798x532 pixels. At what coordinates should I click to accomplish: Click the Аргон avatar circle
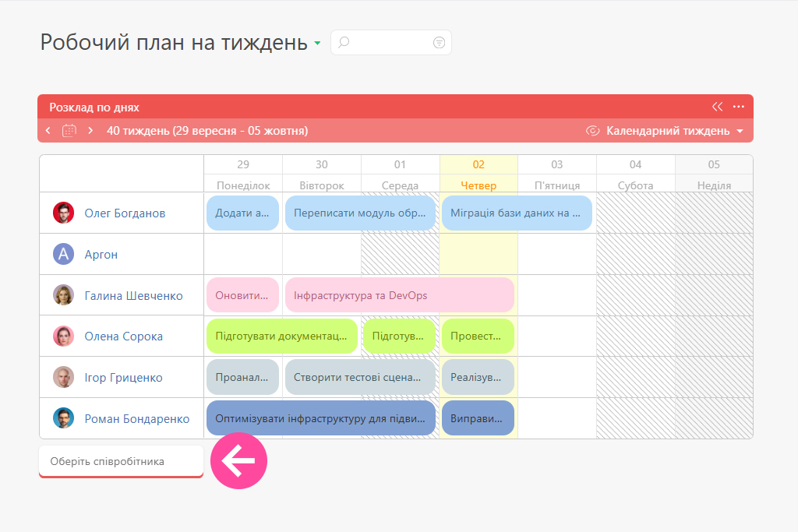[63, 254]
